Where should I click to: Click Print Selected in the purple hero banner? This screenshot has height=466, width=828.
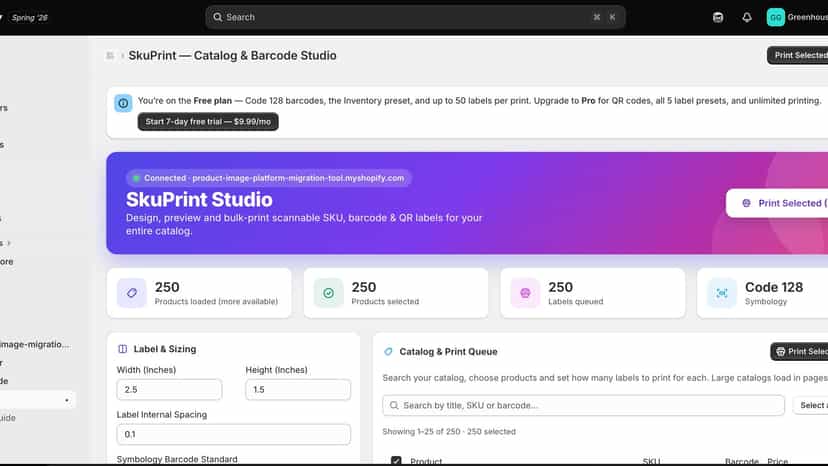tap(777, 203)
